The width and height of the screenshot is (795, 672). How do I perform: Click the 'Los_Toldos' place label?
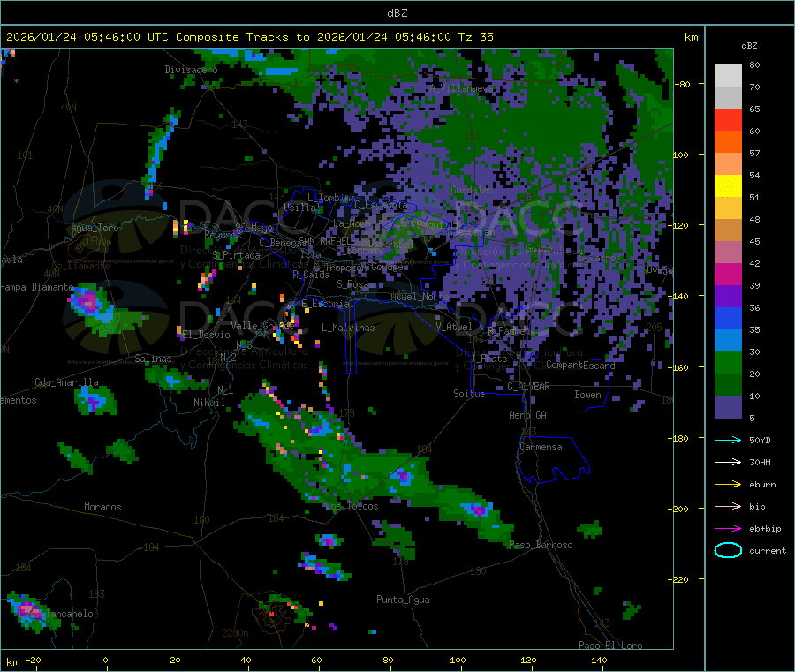pos(352,506)
